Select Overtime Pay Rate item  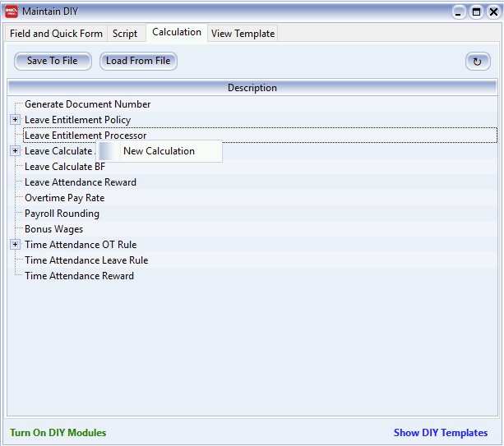click(x=64, y=198)
